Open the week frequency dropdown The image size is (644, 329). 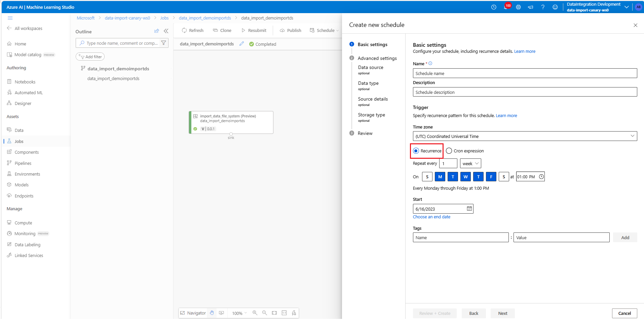click(470, 163)
